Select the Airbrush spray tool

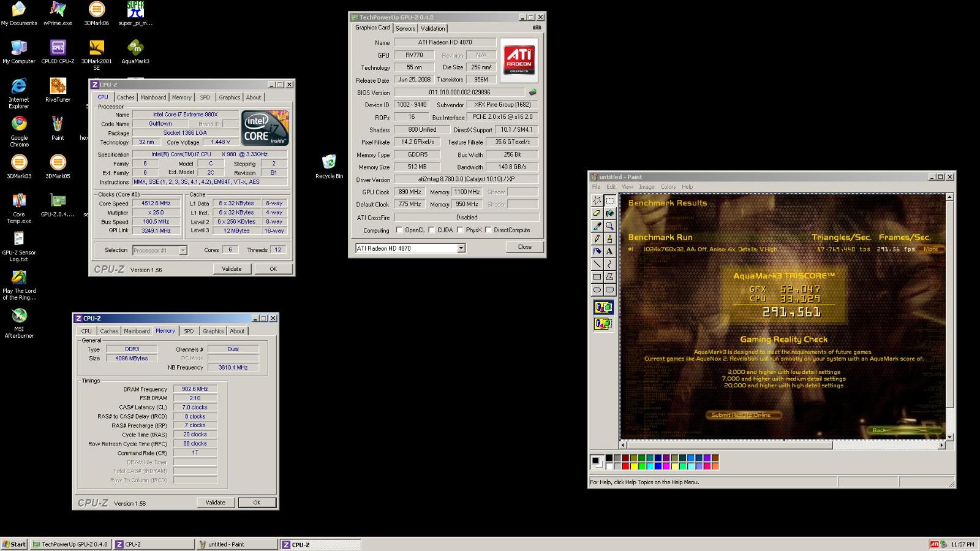(597, 251)
